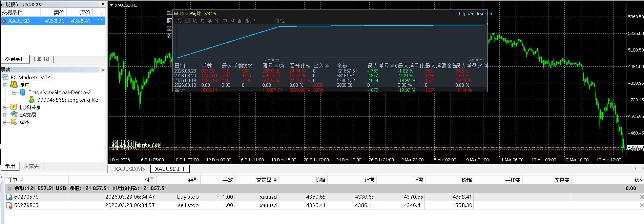Expand the EA交易 tree node
This screenshot has height=224, width=644.
[5, 115]
